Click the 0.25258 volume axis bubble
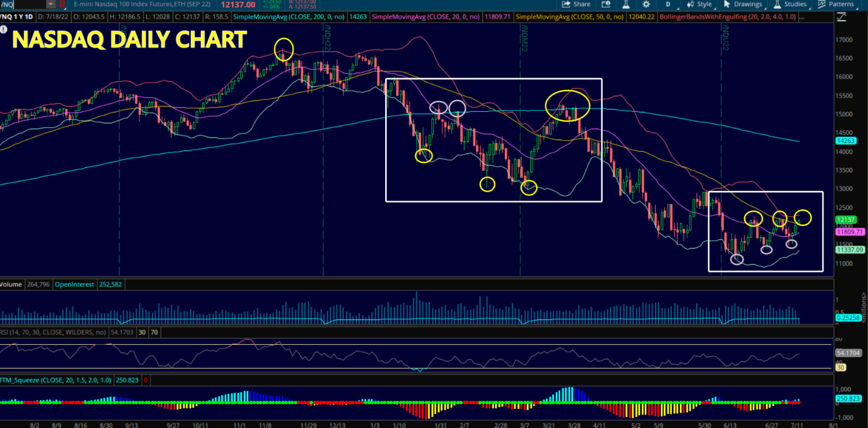868x428 pixels. click(848, 318)
